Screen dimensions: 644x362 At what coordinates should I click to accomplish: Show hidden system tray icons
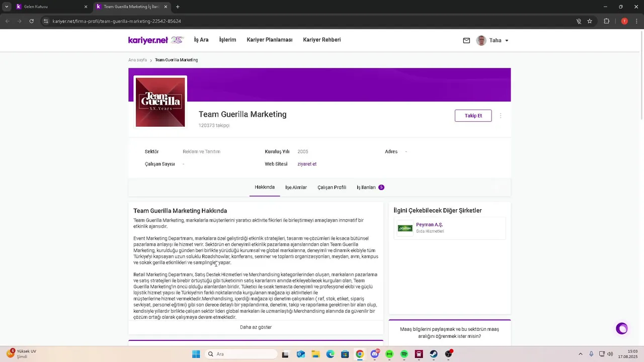tap(580, 354)
